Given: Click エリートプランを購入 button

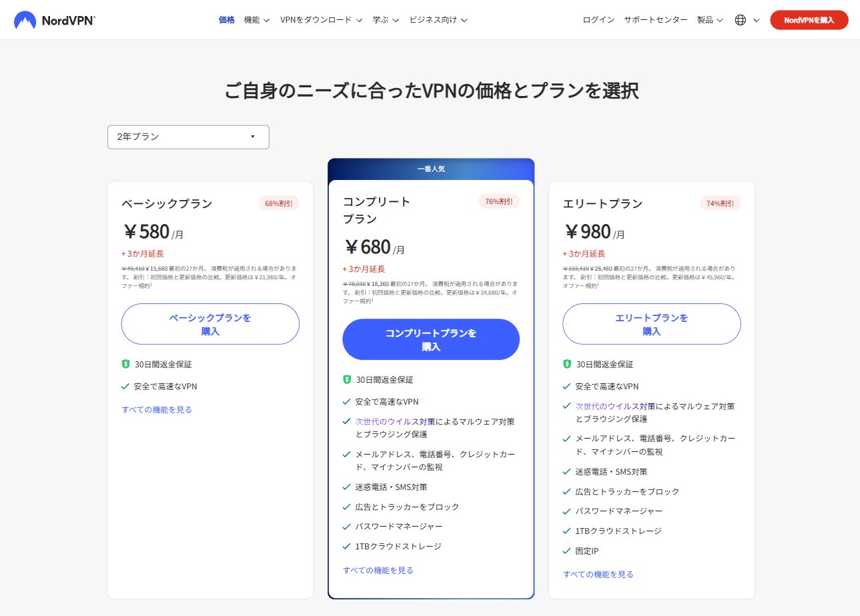Looking at the screenshot, I should tap(652, 324).
